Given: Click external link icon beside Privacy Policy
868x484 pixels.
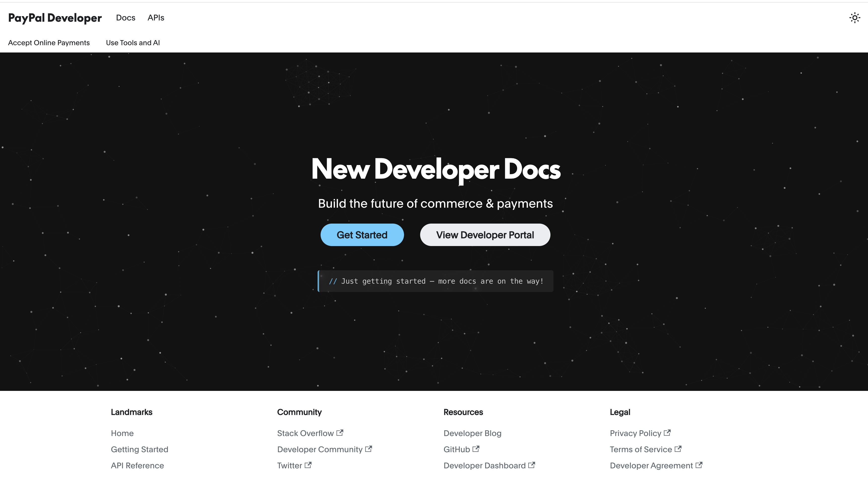Looking at the screenshot, I should [x=667, y=433].
